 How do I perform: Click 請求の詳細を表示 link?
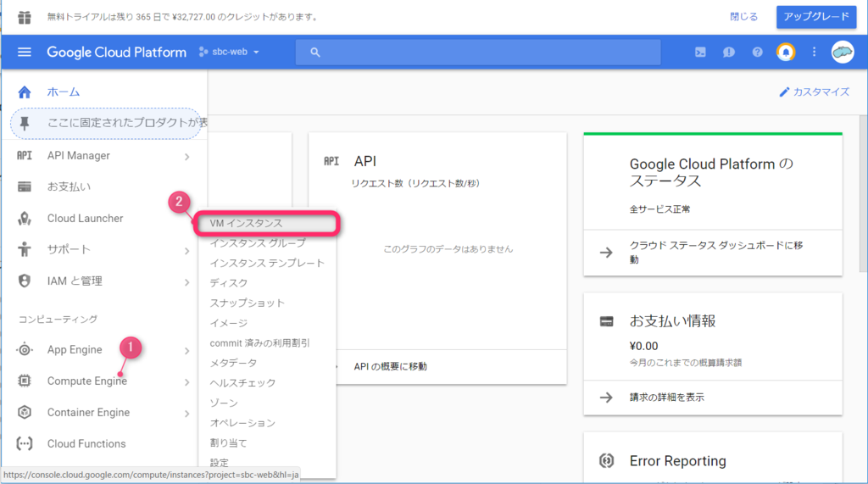(x=666, y=397)
